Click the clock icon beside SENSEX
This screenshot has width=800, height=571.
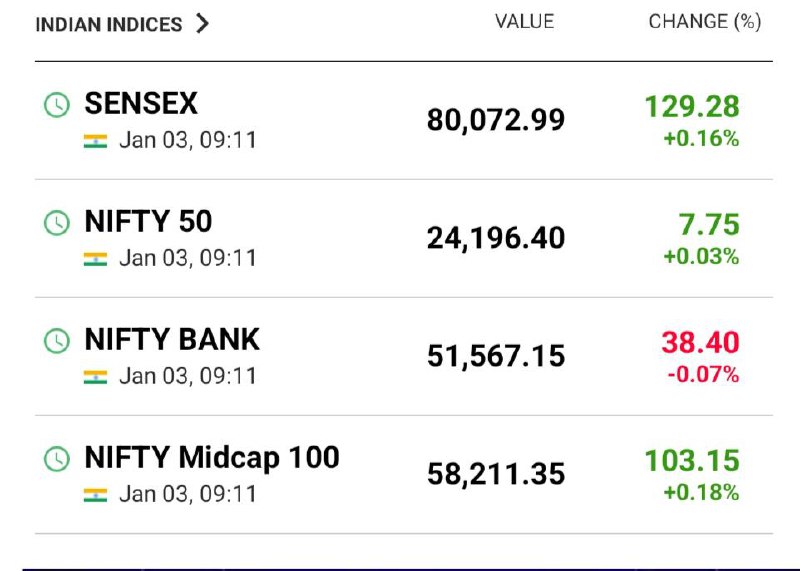click(57, 105)
